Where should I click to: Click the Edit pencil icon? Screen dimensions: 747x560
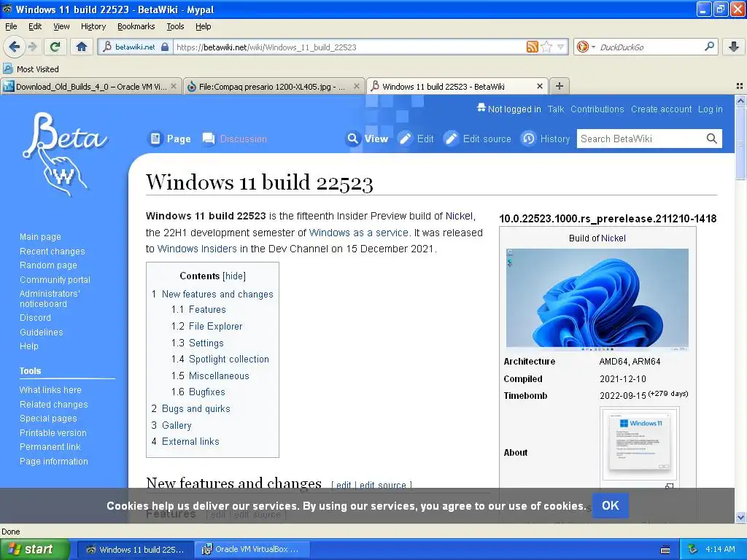point(405,139)
